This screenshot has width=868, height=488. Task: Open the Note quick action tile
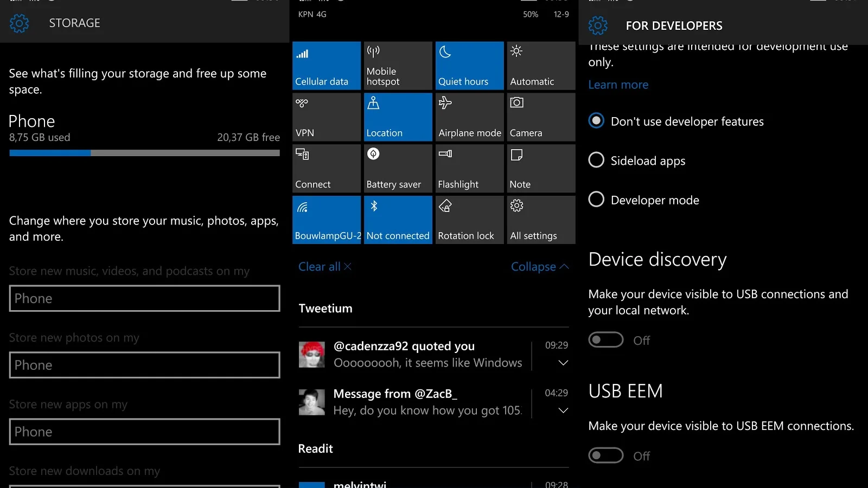click(541, 169)
